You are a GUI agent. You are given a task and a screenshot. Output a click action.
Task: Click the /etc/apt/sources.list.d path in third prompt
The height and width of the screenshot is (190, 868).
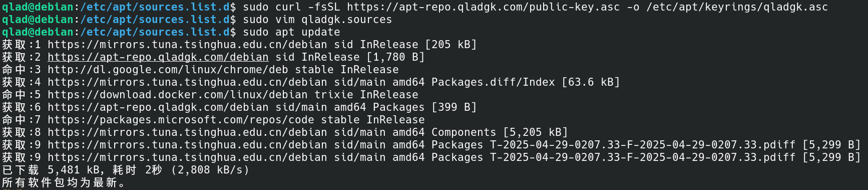155,32
